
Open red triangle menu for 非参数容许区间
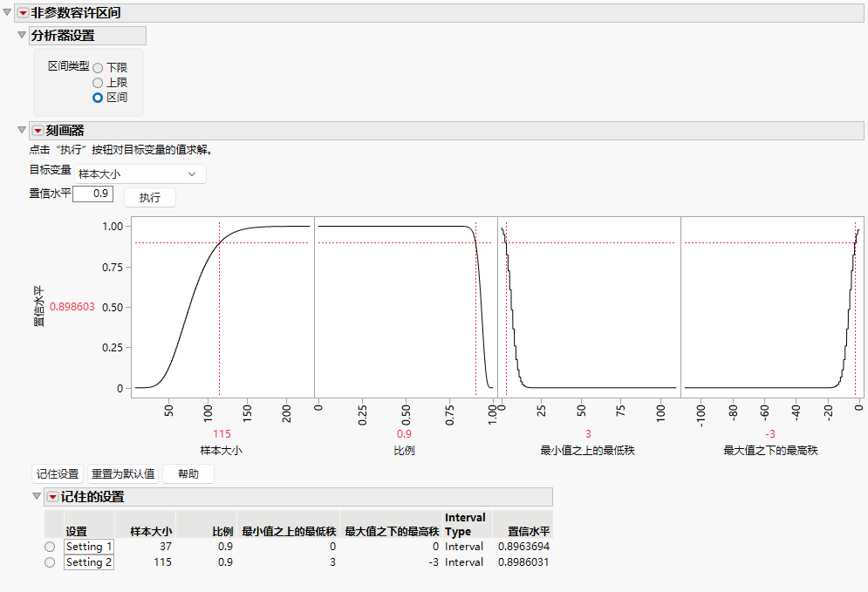point(23,13)
